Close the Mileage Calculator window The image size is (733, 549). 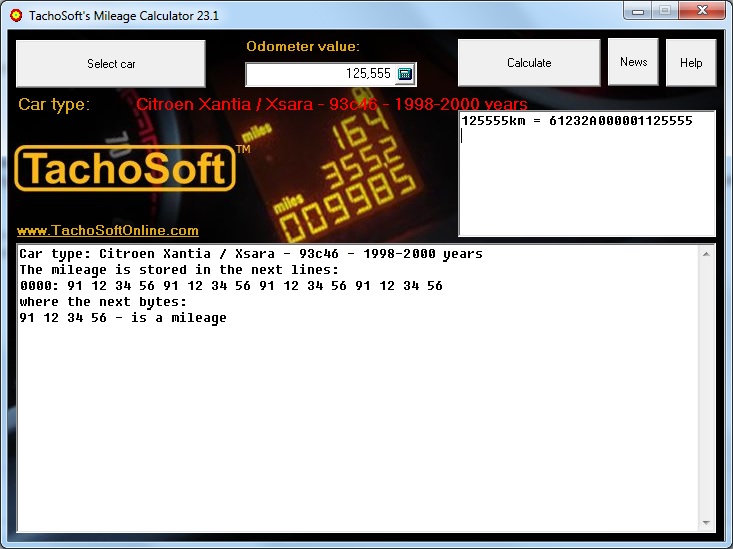(x=703, y=11)
